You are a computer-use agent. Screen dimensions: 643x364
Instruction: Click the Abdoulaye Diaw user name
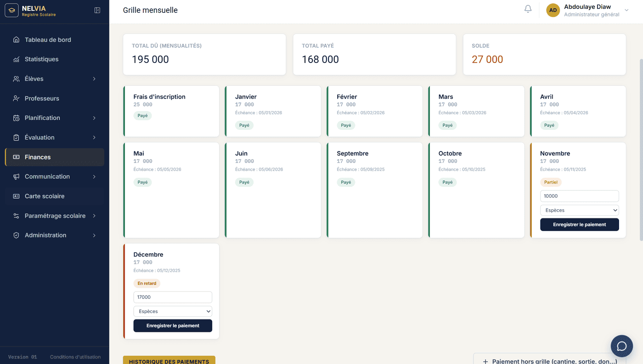[587, 6]
